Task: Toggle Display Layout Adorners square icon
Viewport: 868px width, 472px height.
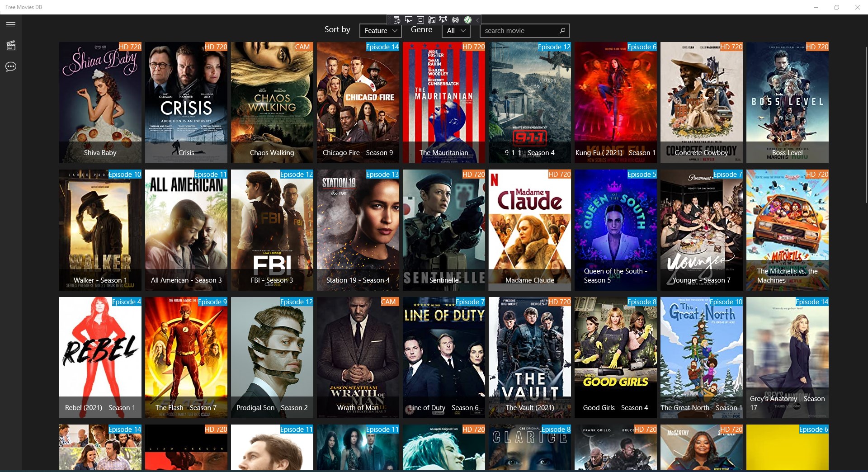Action: pyautogui.click(x=420, y=20)
